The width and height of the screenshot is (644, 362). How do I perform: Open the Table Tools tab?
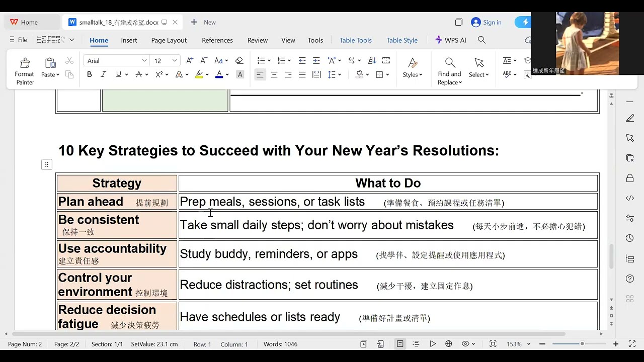[356, 40]
